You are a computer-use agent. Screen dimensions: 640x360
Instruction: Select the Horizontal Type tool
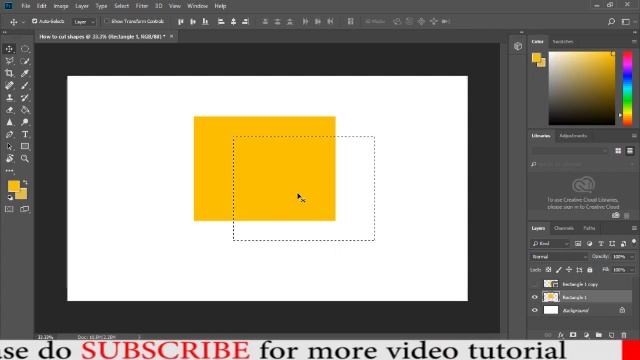coord(25,134)
